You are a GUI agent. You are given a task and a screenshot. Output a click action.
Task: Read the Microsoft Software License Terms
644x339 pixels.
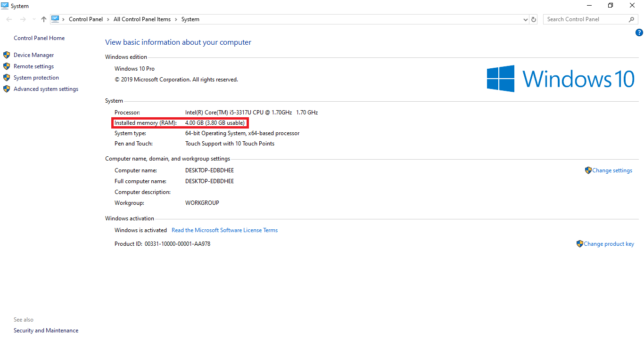point(225,230)
